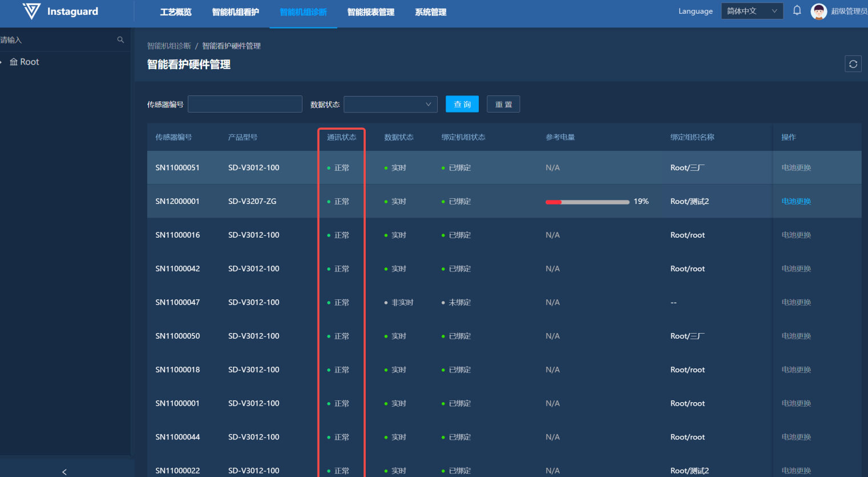Click the 智能机组诊断 breadcrumb link
The width and height of the screenshot is (868, 477).
click(x=169, y=46)
